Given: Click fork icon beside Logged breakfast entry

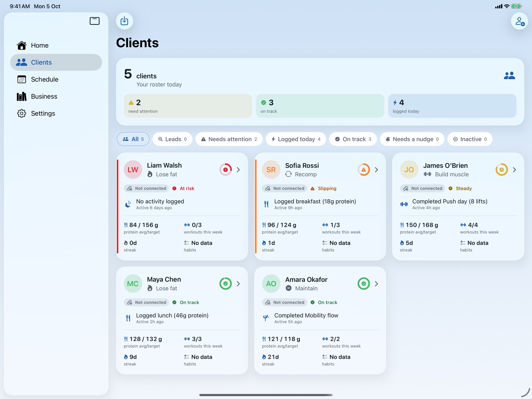Looking at the screenshot, I should coord(266,204).
